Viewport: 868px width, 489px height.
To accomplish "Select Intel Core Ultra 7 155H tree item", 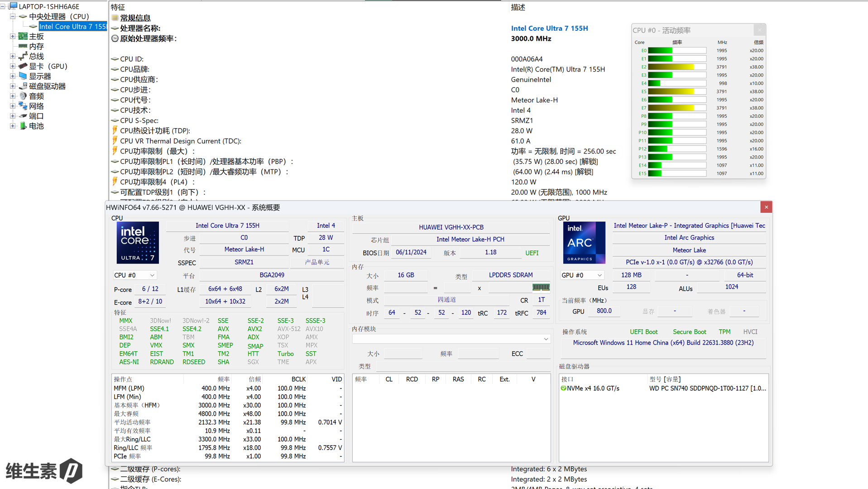I will [72, 26].
